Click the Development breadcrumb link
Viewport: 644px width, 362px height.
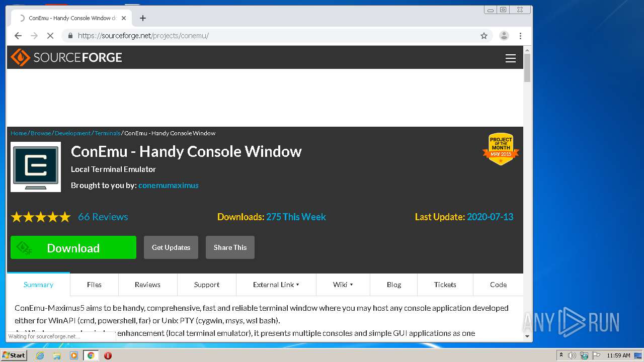(x=73, y=133)
